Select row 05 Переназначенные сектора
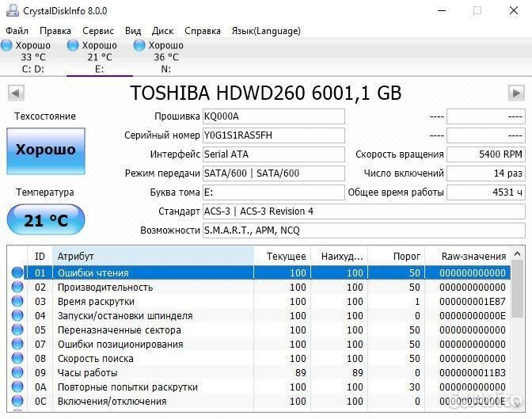The width and height of the screenshot is (532, 419). tap(259, 330)
